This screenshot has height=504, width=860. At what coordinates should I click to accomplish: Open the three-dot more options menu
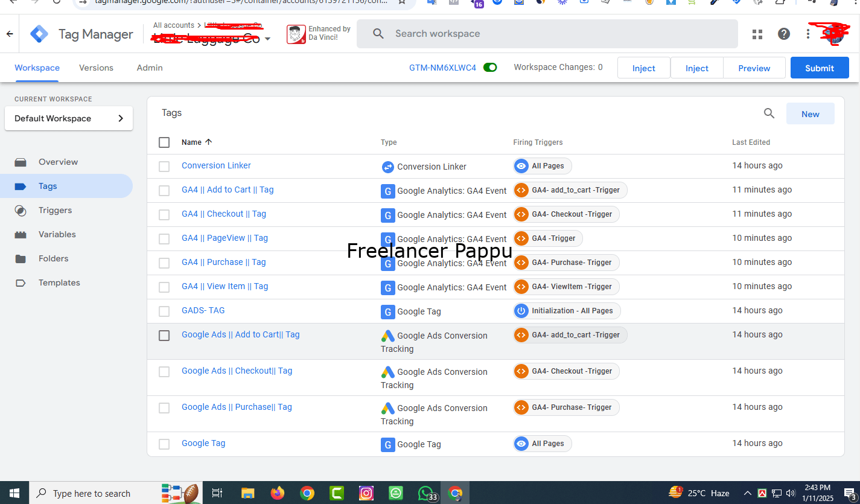click(x=808, y=34)
